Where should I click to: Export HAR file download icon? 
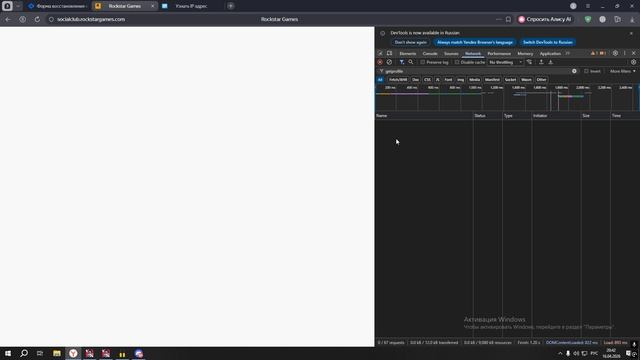pos(551,62)
